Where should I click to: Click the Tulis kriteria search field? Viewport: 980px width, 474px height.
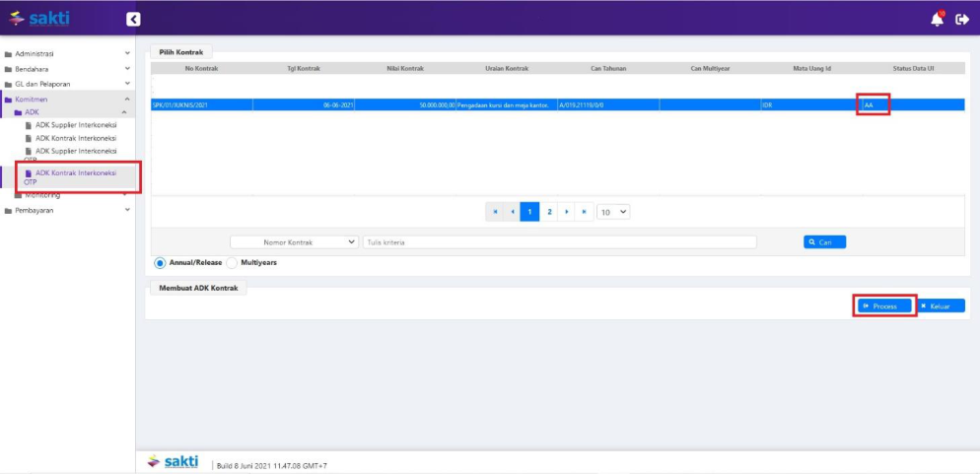coord(559,242)
